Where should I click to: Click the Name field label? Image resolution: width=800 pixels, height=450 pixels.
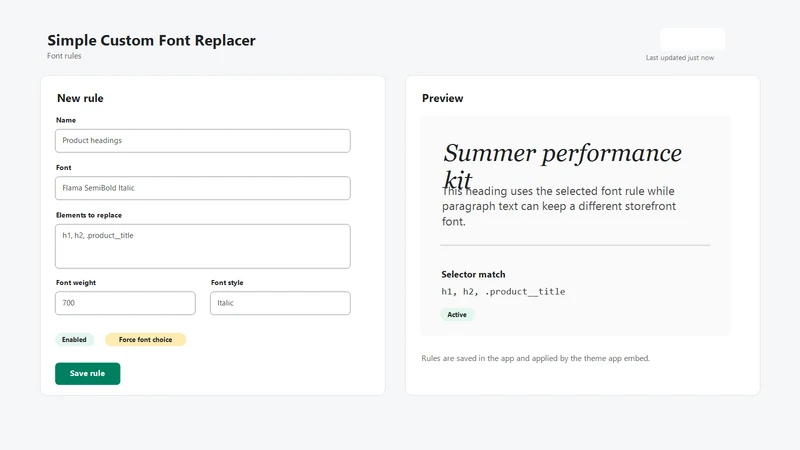[x=66, y=120]
